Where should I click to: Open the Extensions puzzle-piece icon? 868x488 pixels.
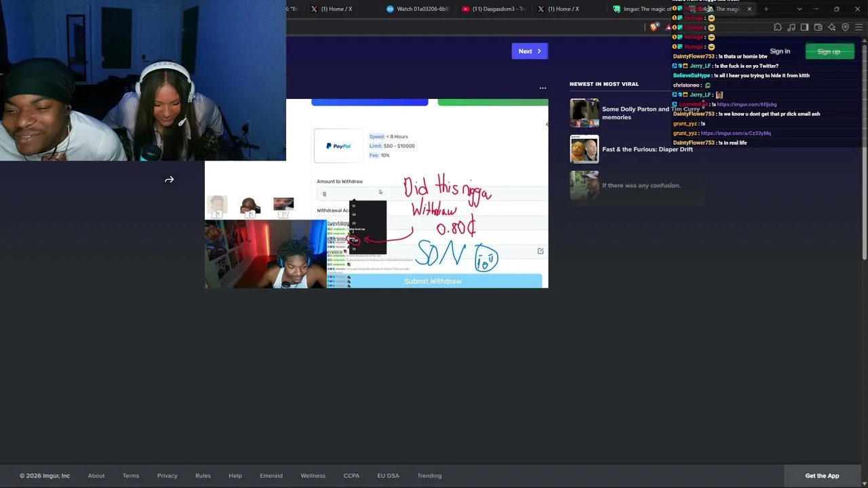[778, 27]
